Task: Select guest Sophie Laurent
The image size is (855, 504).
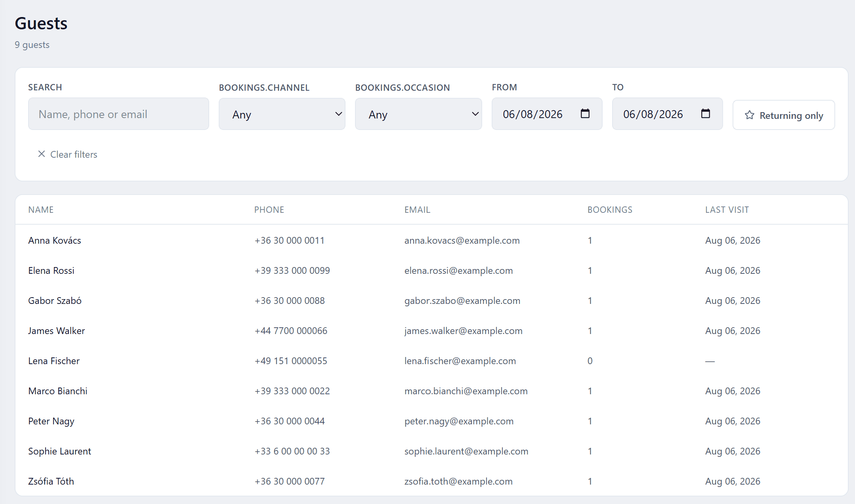Action: (59, 451)
